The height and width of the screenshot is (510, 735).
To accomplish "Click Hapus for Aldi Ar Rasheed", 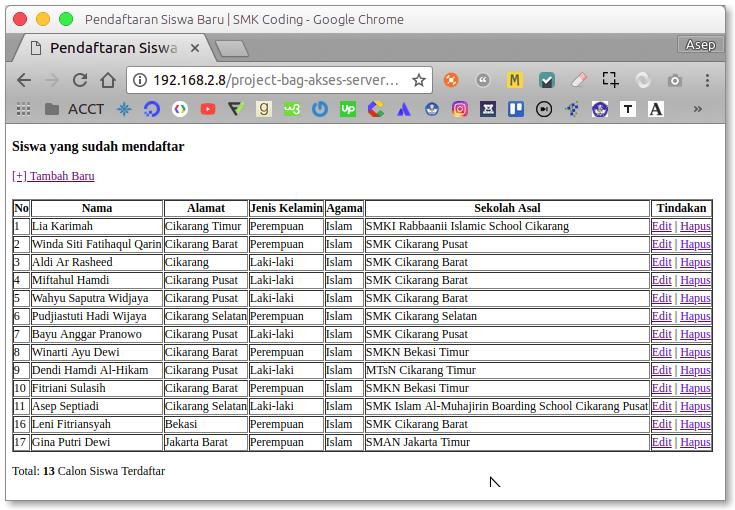I will tap(695, 262).
